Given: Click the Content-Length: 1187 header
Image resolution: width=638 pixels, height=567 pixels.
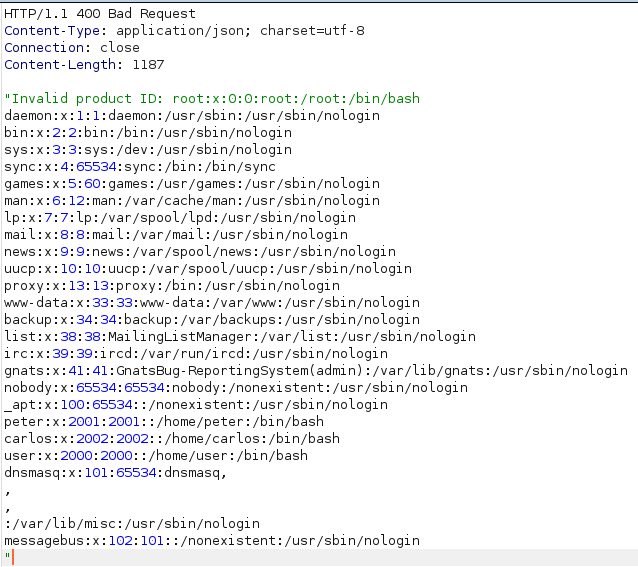Looking at the screenshot, I should 84,65.
